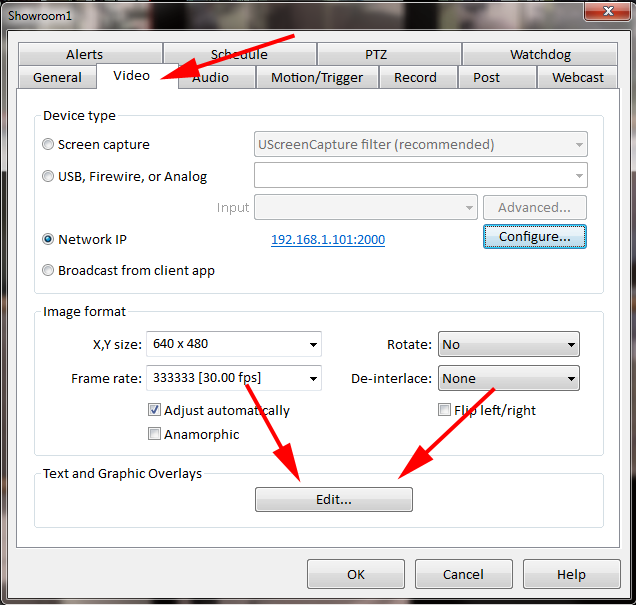Open the Alerts tab
This screenshot has width=636, height=605.
click(x=85, y=55)
